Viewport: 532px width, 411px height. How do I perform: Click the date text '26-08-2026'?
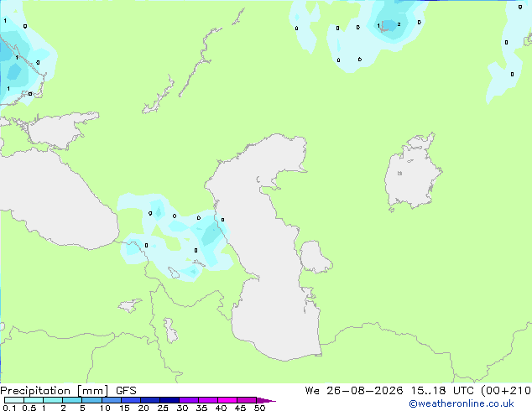tap(365, 391)
